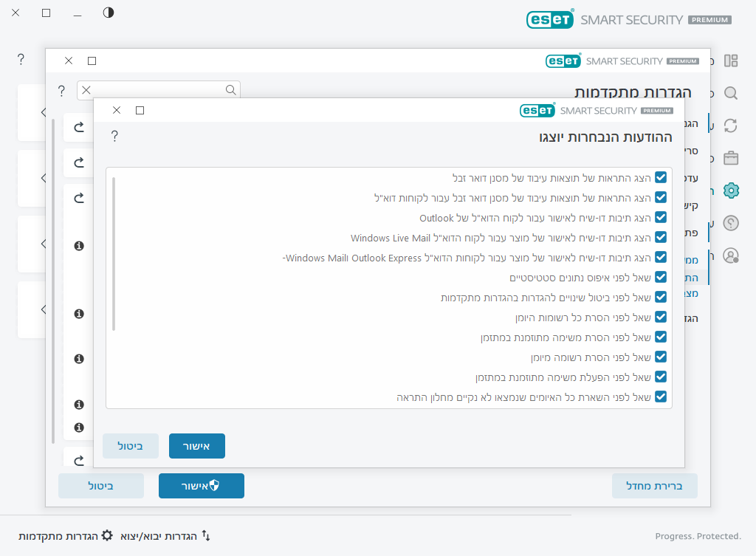Click into the advanced setup search field

coord(159,89)
